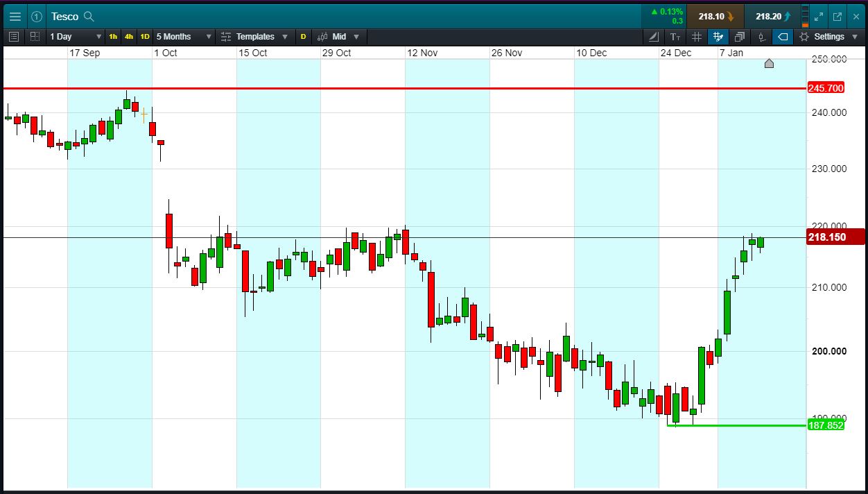Select the 1D quick interval

click(145, 36)
